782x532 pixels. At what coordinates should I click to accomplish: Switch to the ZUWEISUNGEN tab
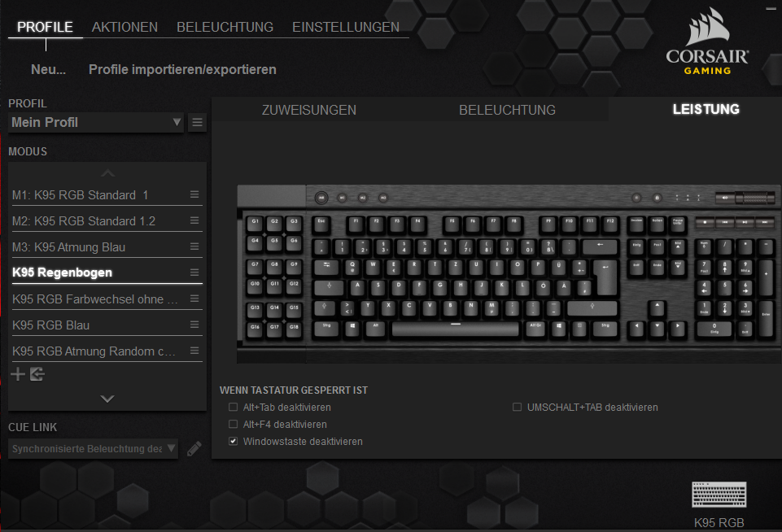[309, 110]
